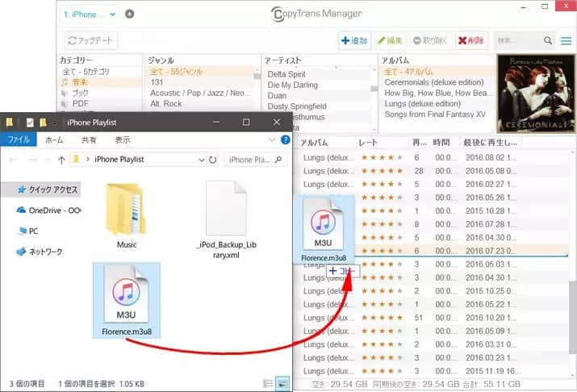Select artist 'Delta Spirit'
The height and width of the screenshot is (392, 577).
coord(286,74)
